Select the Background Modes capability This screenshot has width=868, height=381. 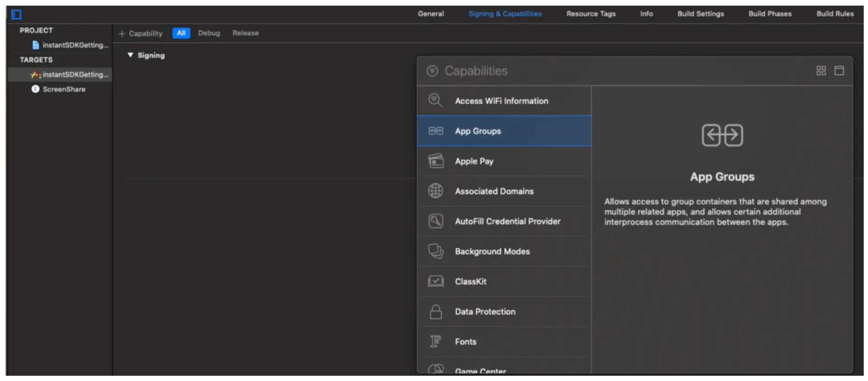click(x=492, y=252)
